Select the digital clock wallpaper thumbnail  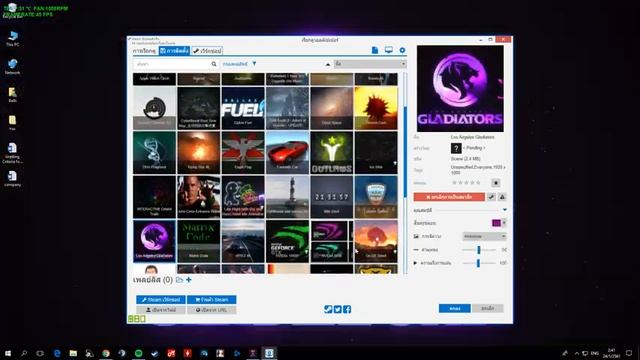coord(331,197)
